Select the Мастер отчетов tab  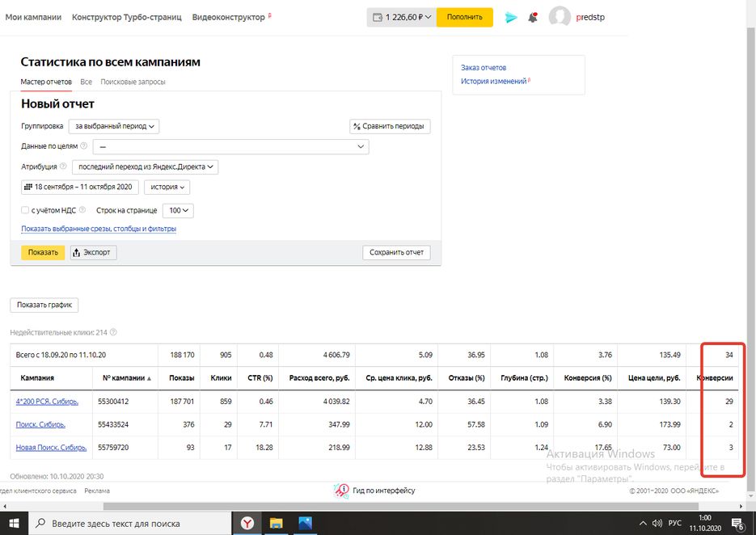coord(46,82)
